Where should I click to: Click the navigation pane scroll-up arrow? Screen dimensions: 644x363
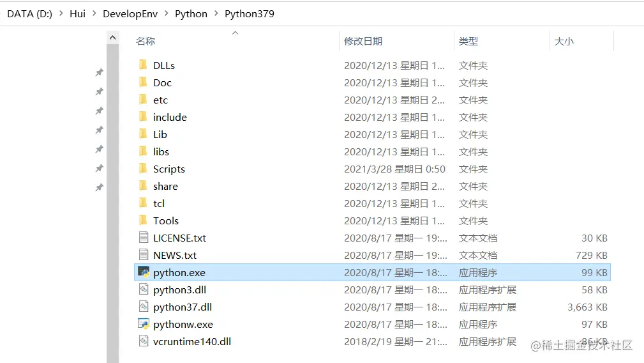click(x=112, y=38)
